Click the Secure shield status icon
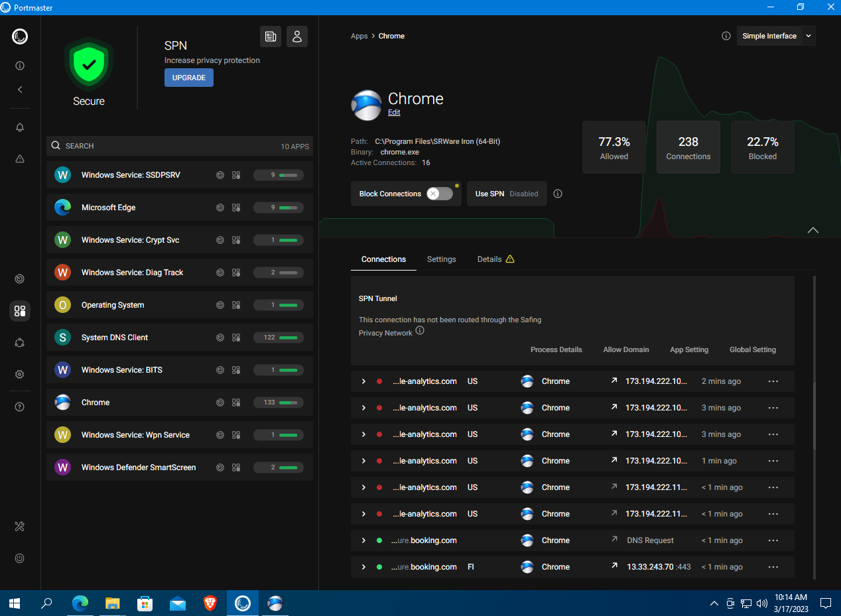The image size is (841, 616). [89, 65]
